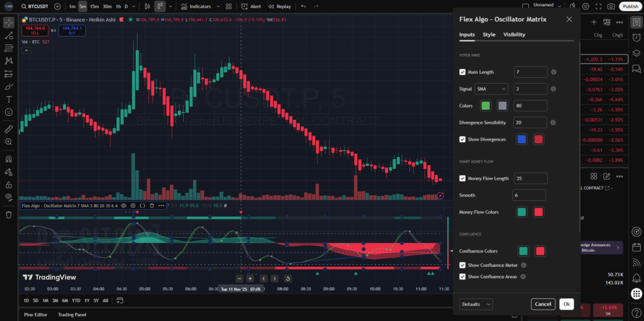This screenshot has height=321, width=644.
Task: Switch to the Visibility tab
Action: coord(514,35)
